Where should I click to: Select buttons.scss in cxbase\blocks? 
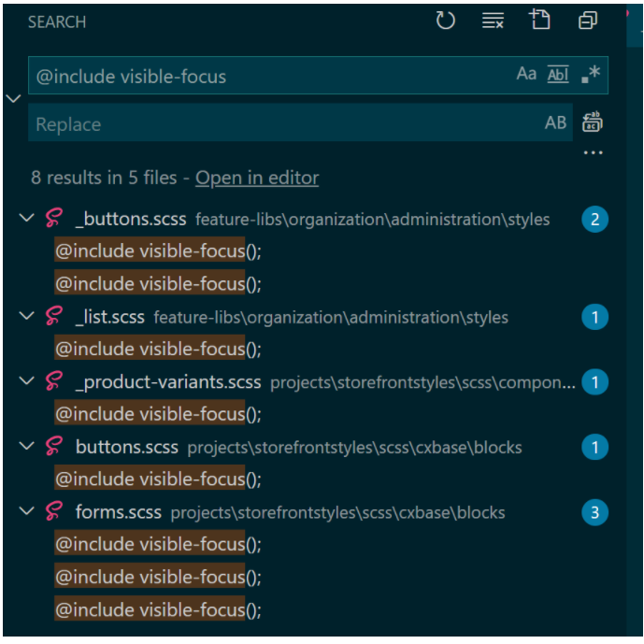[x=314, y=447]
